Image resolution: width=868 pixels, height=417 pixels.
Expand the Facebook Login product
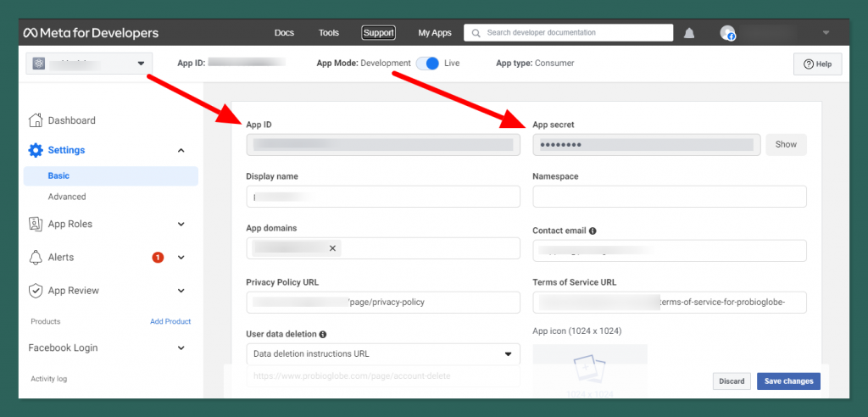tap(181, 347)
